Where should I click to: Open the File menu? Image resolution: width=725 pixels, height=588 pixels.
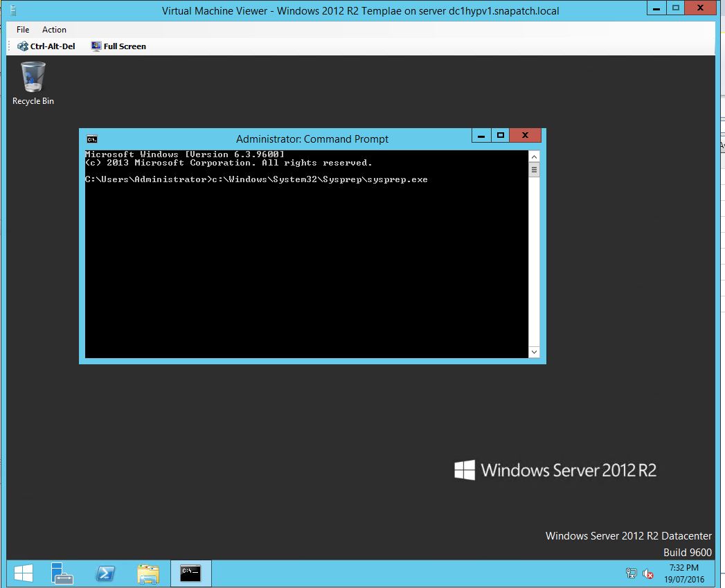point(23,30)
